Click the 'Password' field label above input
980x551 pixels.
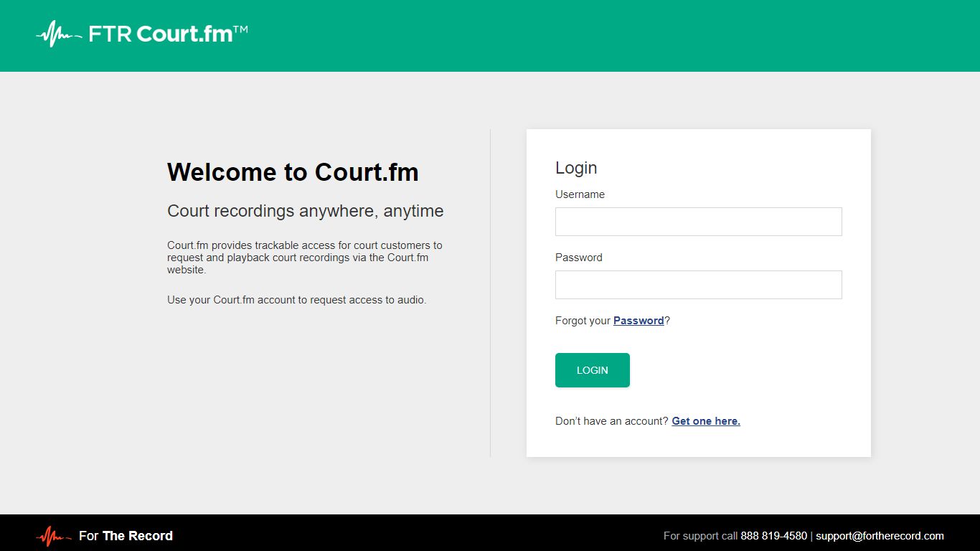tap(579, 258)
